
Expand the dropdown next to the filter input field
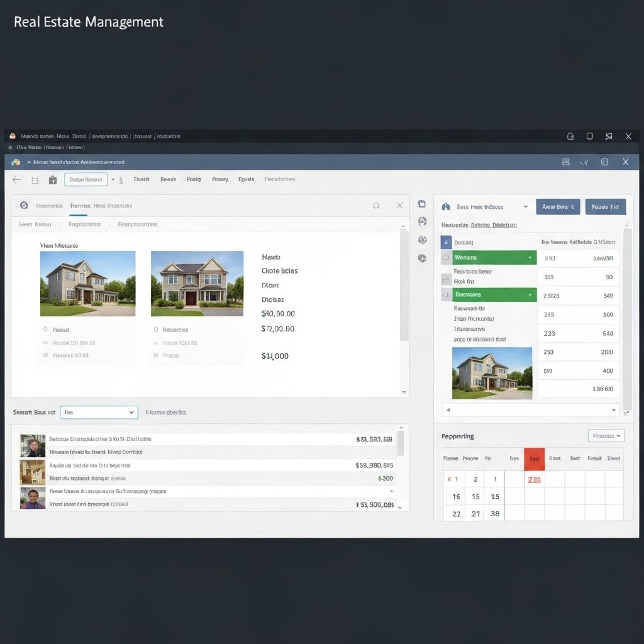[x=113, y=179]
